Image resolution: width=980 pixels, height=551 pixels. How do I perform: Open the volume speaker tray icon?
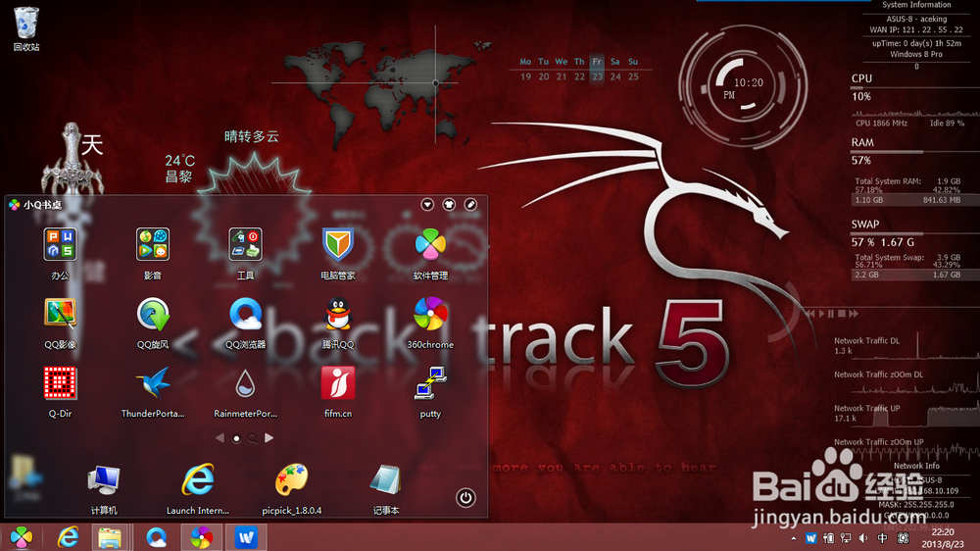pyautogui.click(x=863, y=538)
